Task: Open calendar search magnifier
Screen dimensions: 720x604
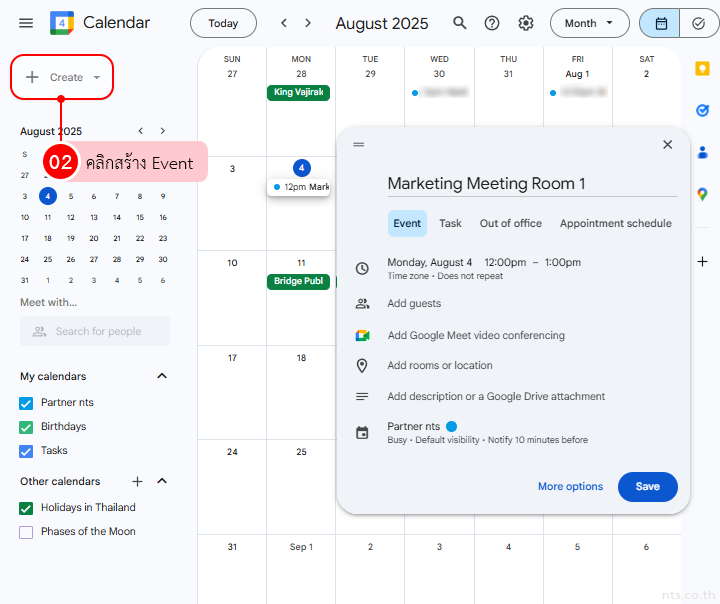Action: (459, 23)
